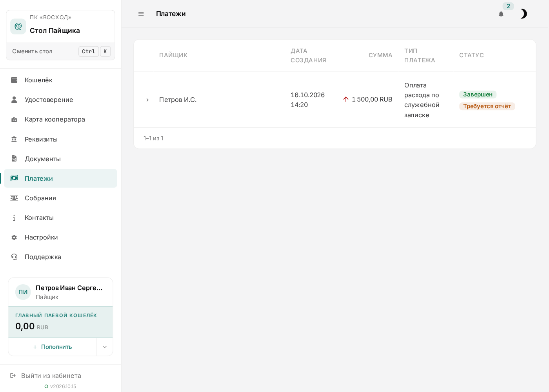The image size is (549, 392).
Task: Click the Удостоверение person icon
Action: (x=14, y=100)
